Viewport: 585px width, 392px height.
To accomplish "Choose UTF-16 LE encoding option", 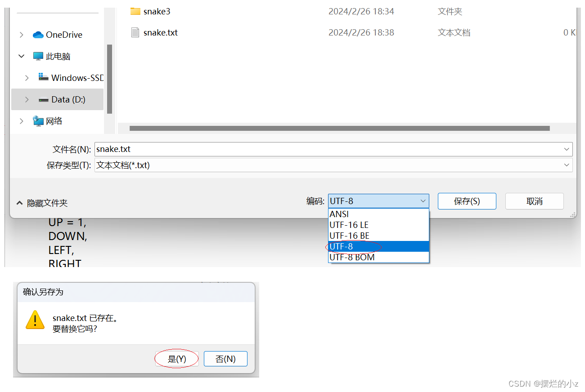I will 378,225.
